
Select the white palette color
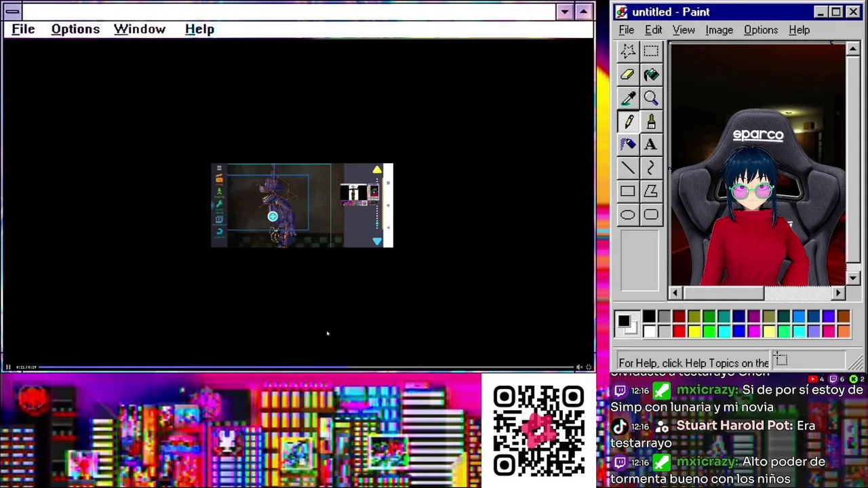[649, 331]
